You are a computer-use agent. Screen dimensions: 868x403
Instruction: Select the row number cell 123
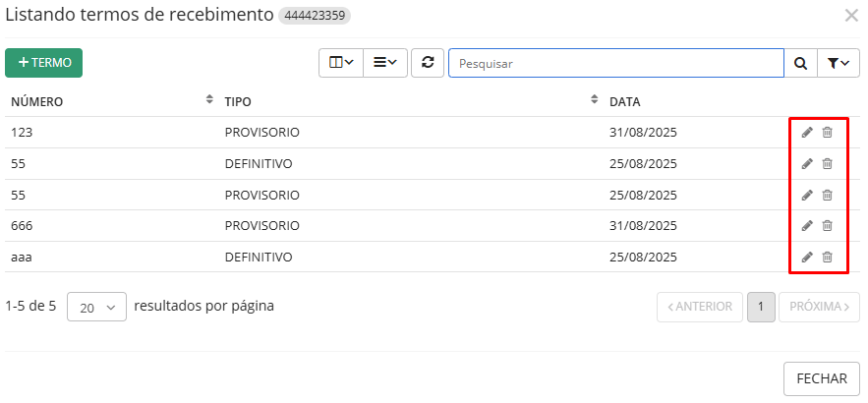pos(22,133)
